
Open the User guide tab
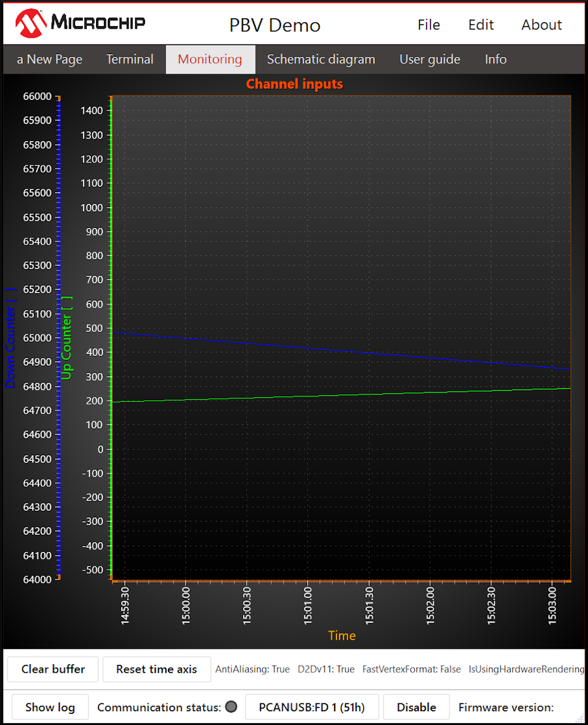(x=430, y=59)
